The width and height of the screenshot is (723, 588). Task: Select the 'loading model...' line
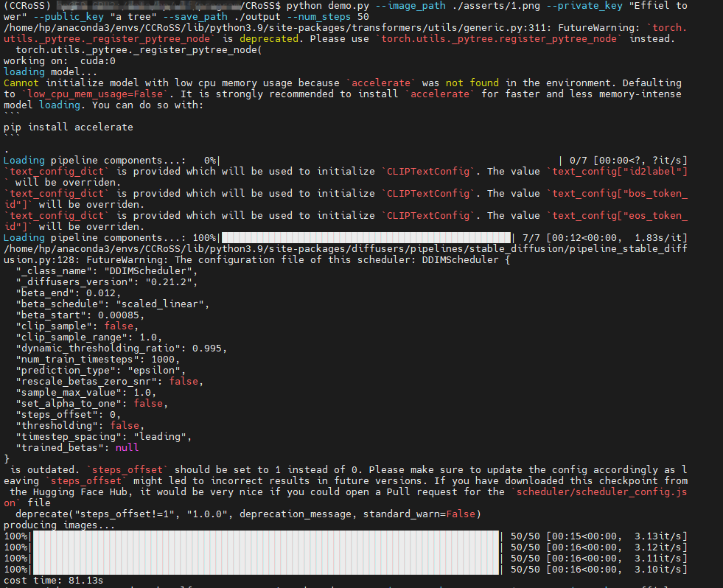coord(50,72)
